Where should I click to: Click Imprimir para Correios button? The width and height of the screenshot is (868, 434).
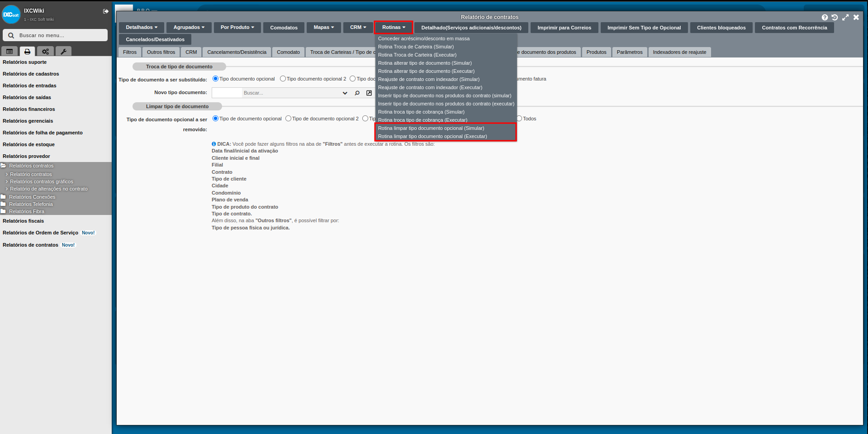point(564,28)
